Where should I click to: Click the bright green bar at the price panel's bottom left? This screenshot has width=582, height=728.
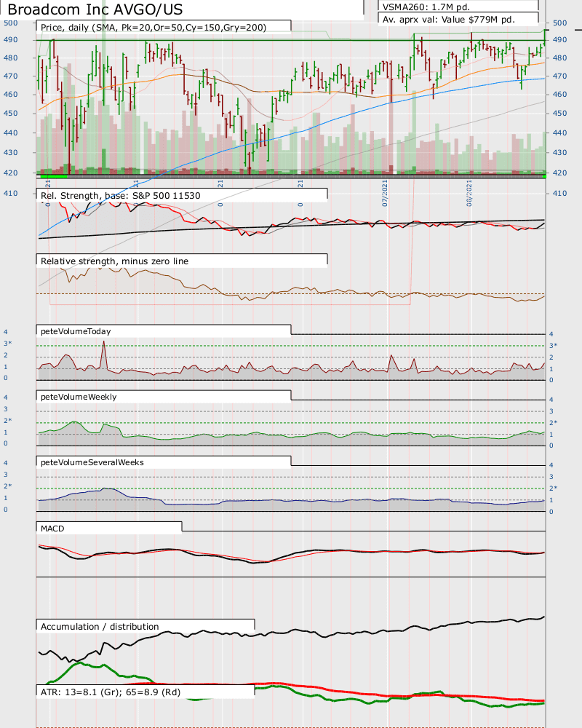coord(54,176)
